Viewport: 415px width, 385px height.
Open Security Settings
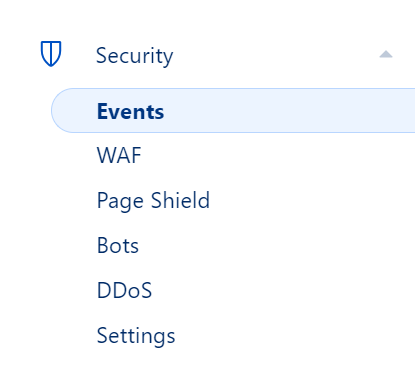136,336
